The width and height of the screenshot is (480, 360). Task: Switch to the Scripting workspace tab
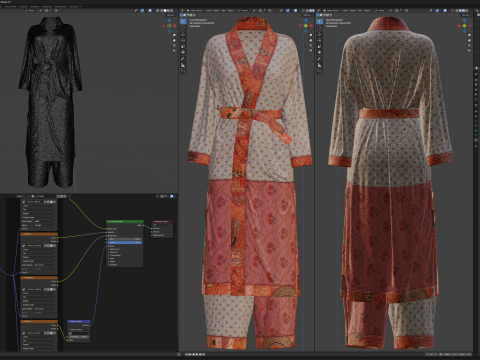[74, 6]
